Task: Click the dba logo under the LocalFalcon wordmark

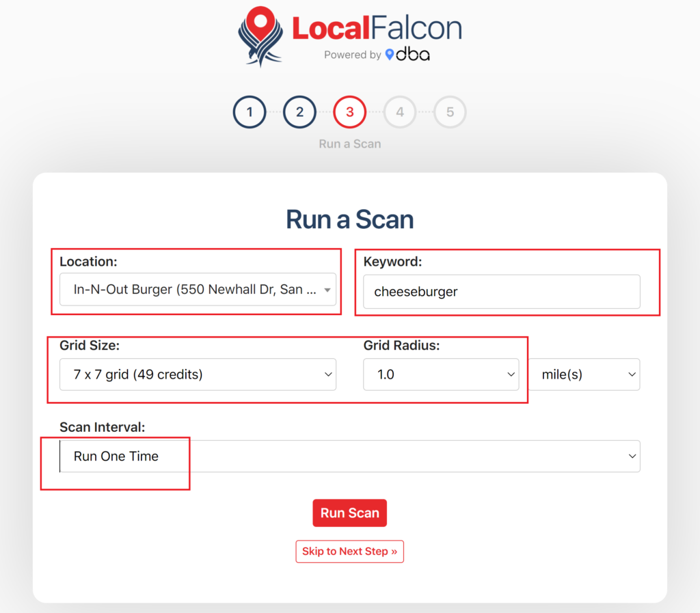Action: pyautogui.click(x=407, y=55)
